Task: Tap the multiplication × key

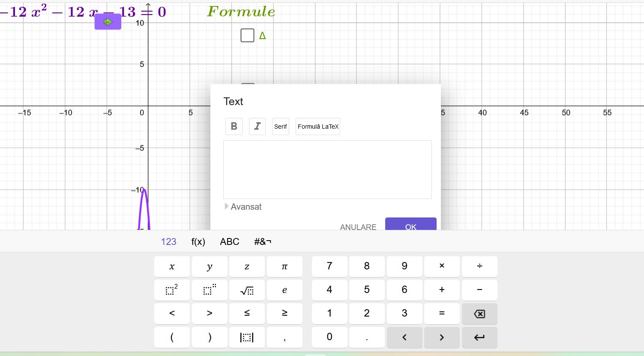Action: pos(442,266)
